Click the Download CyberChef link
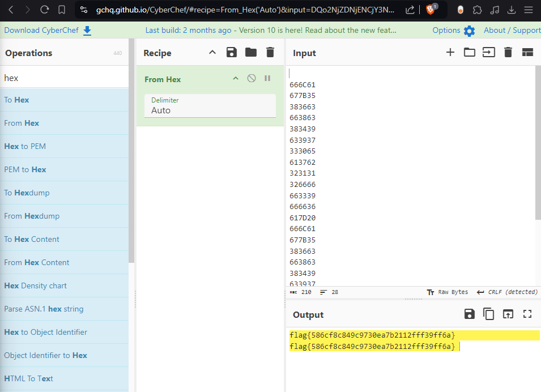 (41, 31)
